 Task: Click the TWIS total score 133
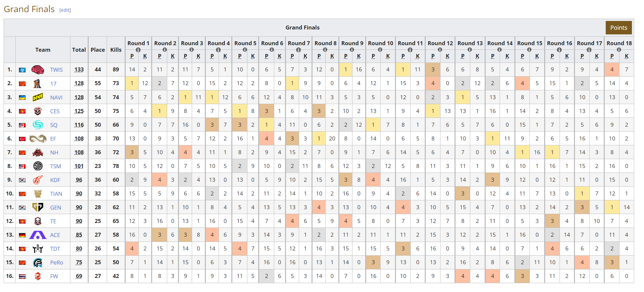tap(79, 70)
